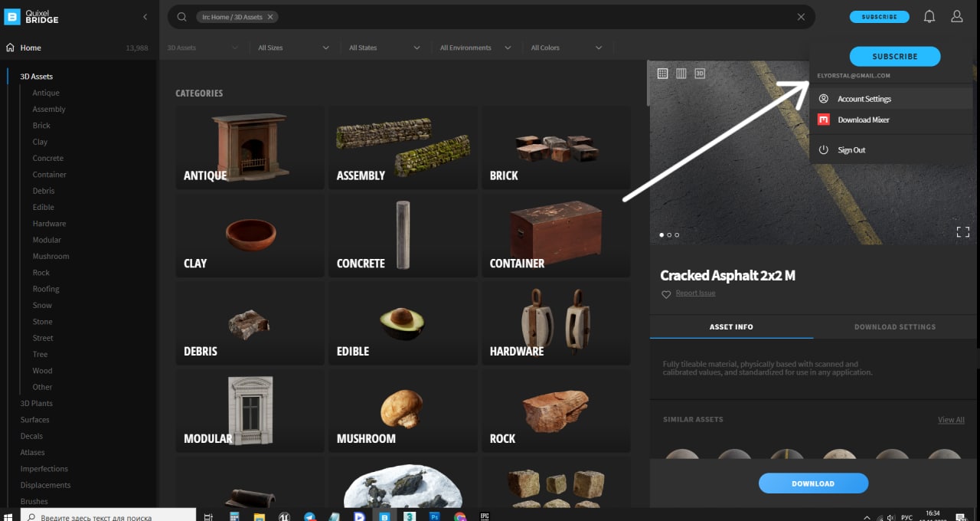The height and width of the screenshot is (521, 980).
Task: Choose Account Settings from the menu
Action: pos(864,99)
